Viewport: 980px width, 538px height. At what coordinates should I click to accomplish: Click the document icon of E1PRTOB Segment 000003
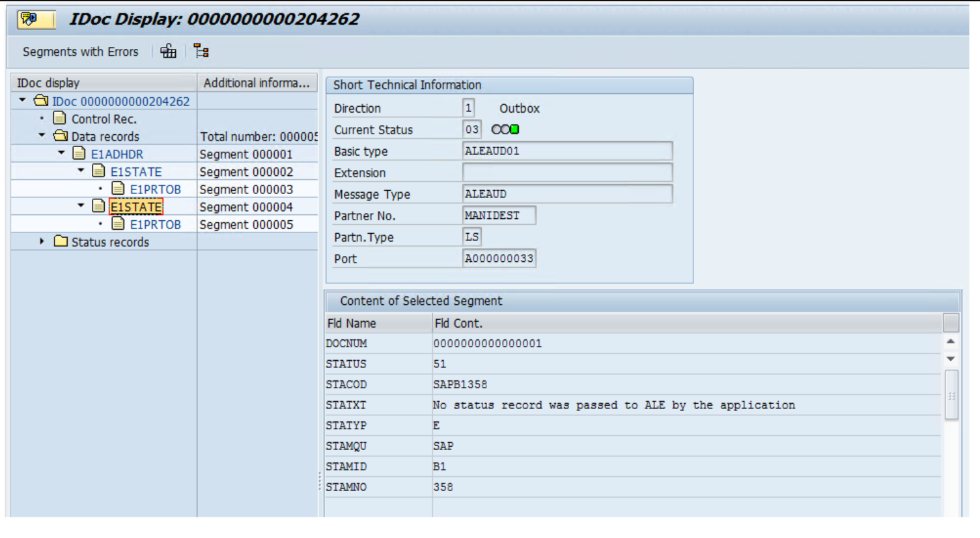click(119, 189)
